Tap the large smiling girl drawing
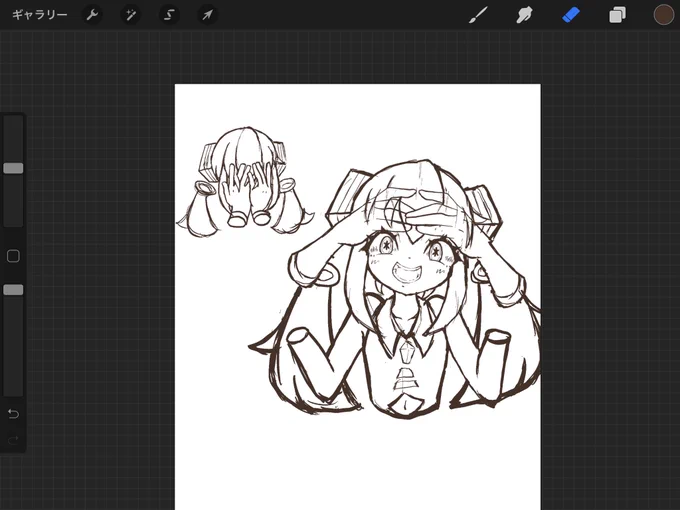 point(395,288)
